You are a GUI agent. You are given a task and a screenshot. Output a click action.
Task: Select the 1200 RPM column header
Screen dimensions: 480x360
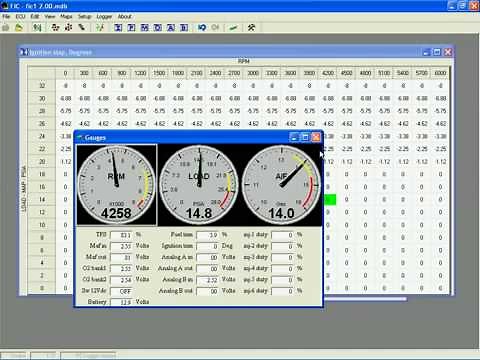(140, 73)
